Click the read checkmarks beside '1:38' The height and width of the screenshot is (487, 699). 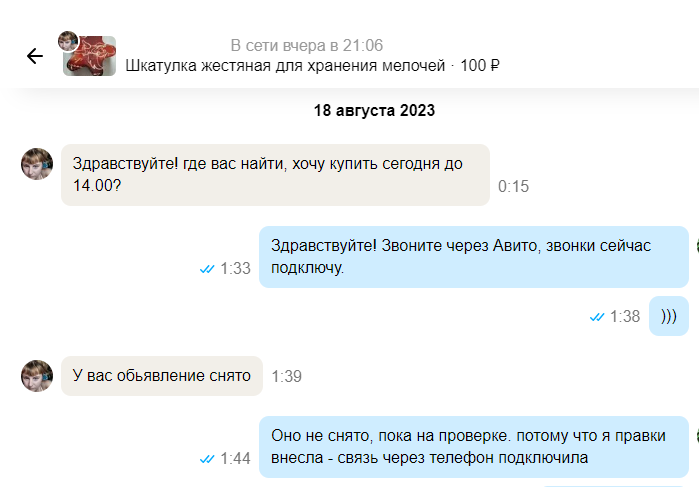point(596,317)
